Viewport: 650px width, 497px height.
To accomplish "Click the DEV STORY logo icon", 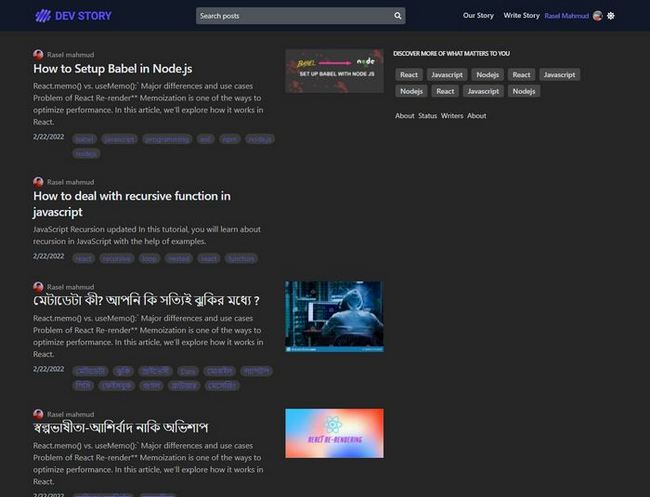I will tap(43, 16).
